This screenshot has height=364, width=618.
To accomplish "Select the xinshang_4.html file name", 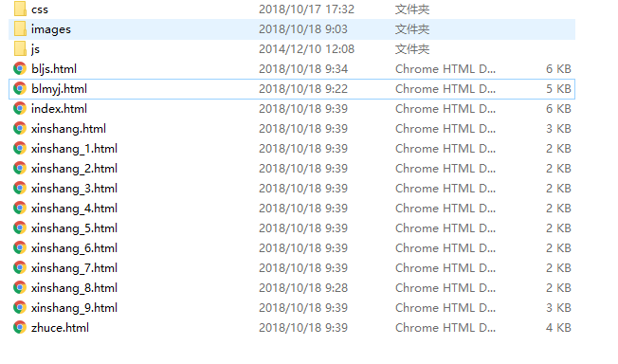I will tap(74, 209).
